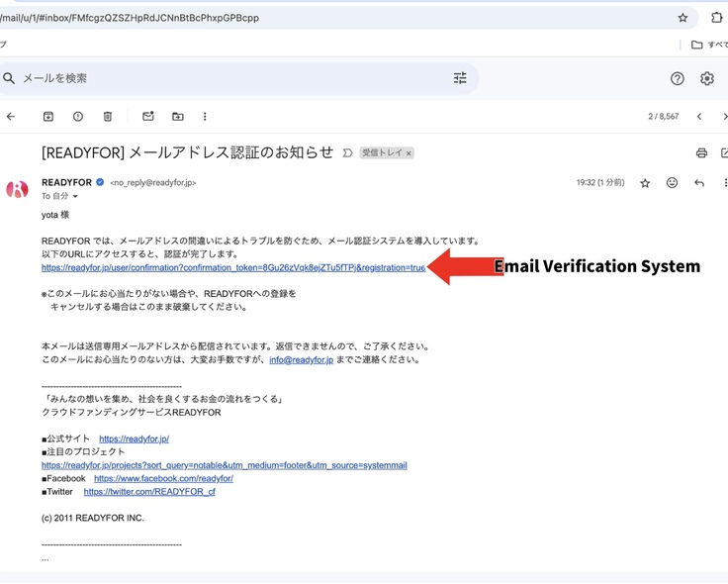Screen dimensions: 728x584
Task: Click the info@readyfor.jp email link
Action: coord(301,360)
